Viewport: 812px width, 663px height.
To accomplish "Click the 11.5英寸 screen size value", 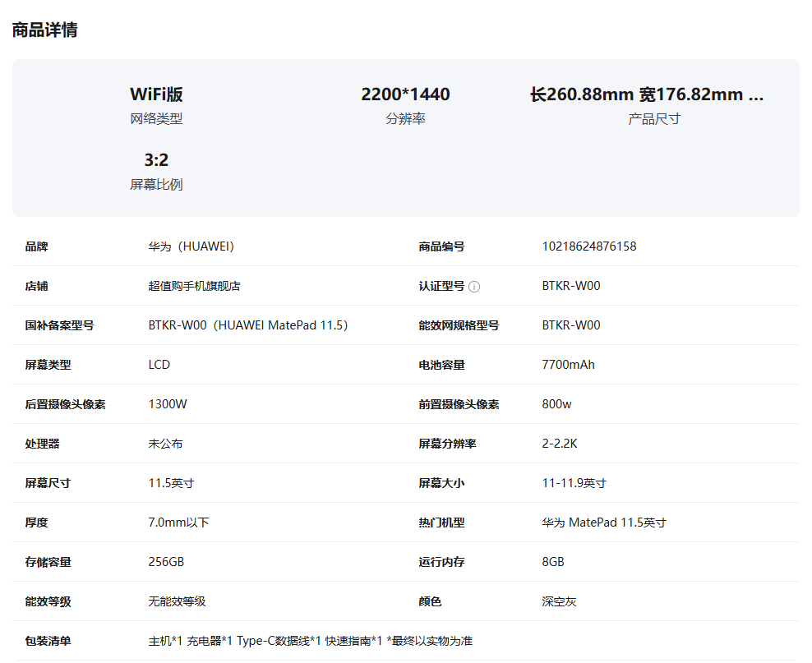I will tap(172, 483).
